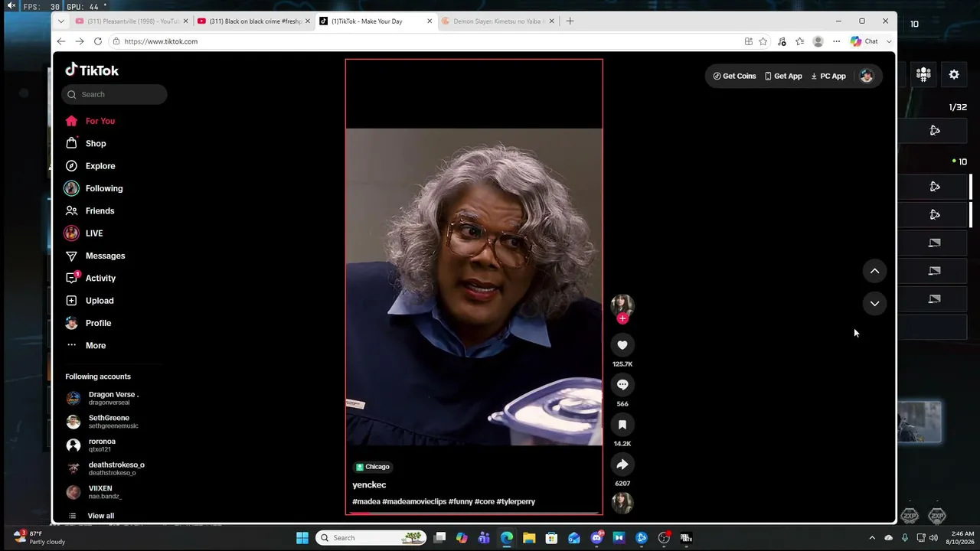Refresh the TikTok page

[x=98, y=41]
